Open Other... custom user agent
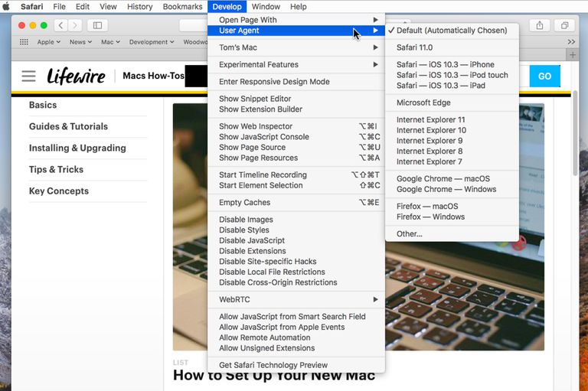Image resolution: width=588 pixels, height=391 pixels. click(x=452, y=234)
